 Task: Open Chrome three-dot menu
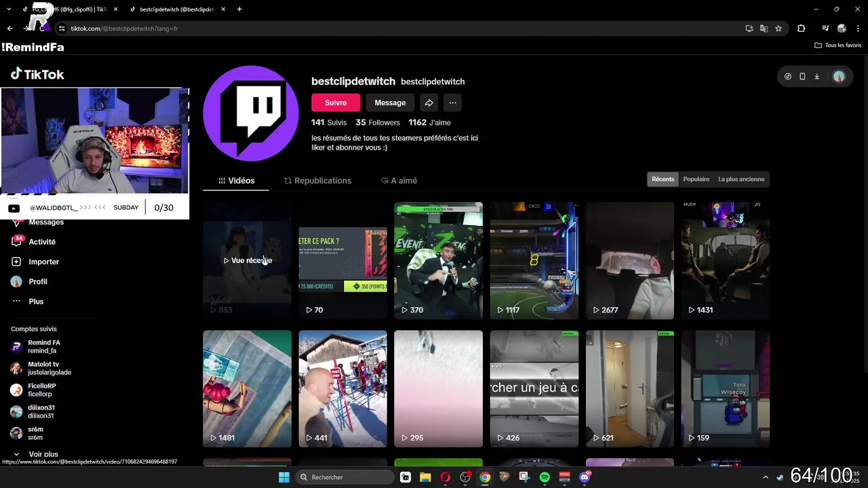point(857,28)
